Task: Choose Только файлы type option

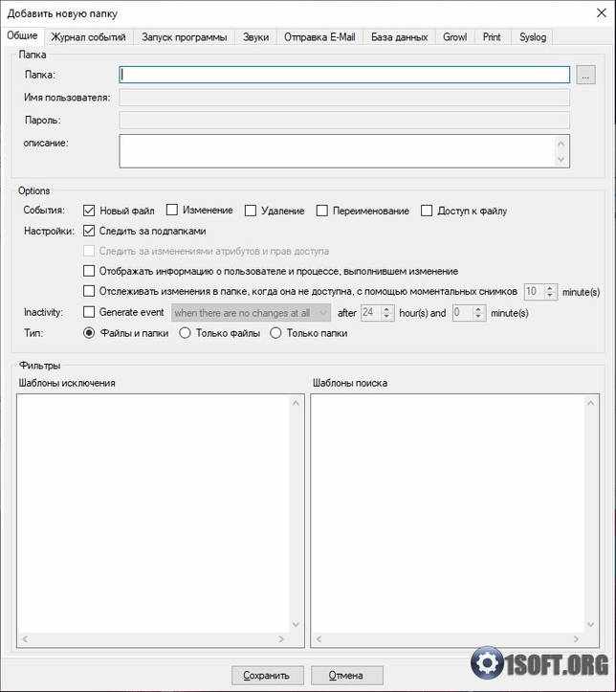Action: click(185, 333)
